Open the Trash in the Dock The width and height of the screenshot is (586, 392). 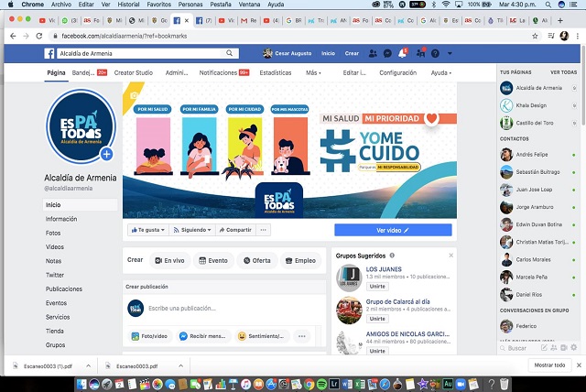point(505,384)
